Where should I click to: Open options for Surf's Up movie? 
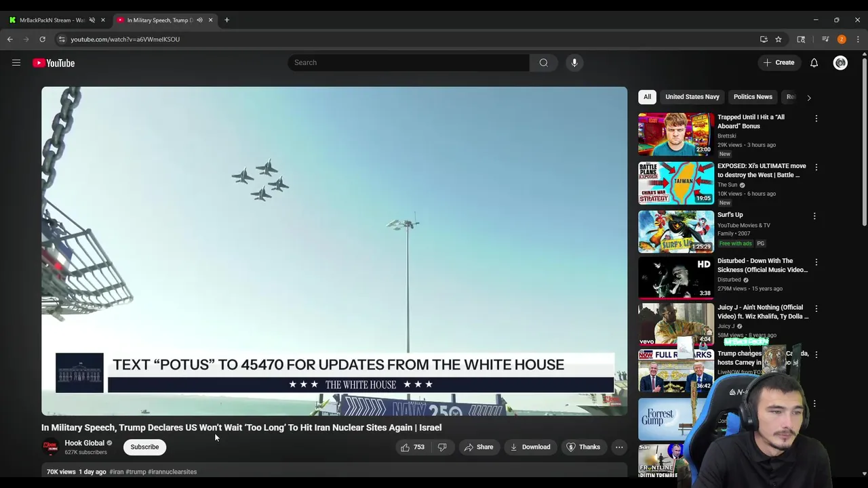point(814,216)
